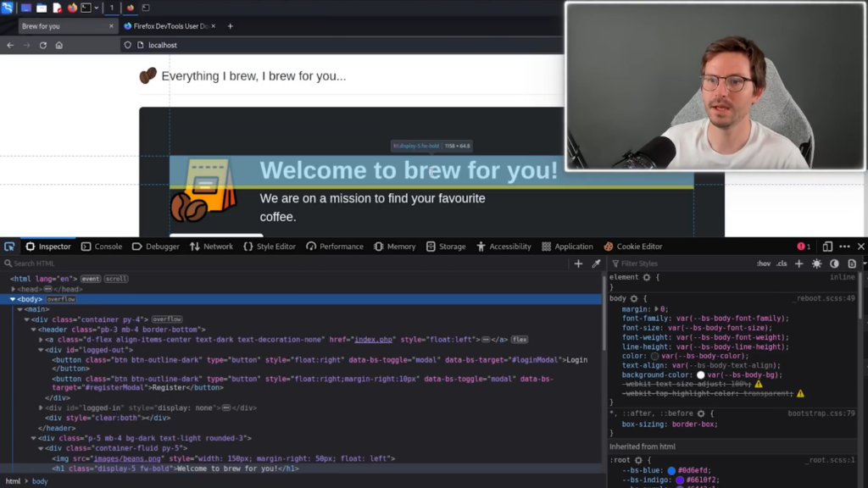Reload the page in Firefox

(x=42, y=45)
